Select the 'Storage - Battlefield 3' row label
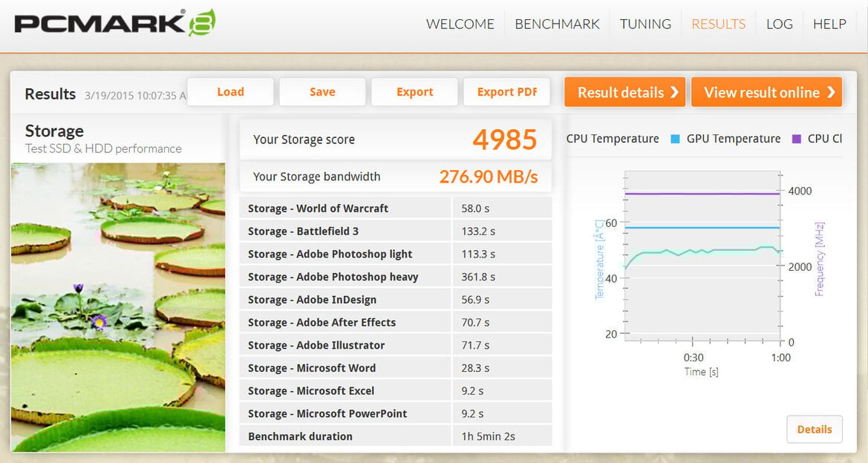This screenshot has height=463, width=868. (303, 231)
